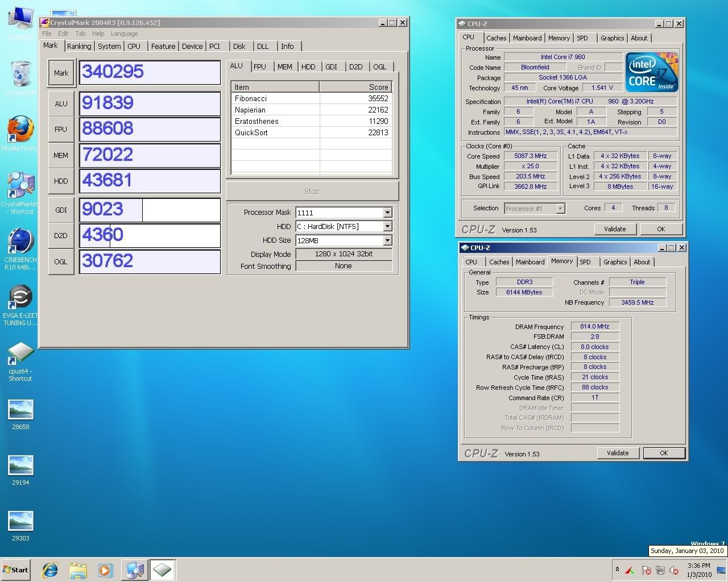Image resolution: width=728 pixels, height=582 pixels.
Task: Click the Action Center flag tray icon
Action: click(x=646, y=570)
